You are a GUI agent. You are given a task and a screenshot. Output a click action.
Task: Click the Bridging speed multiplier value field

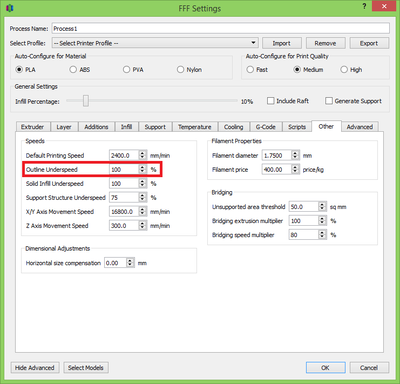point(304,235)
